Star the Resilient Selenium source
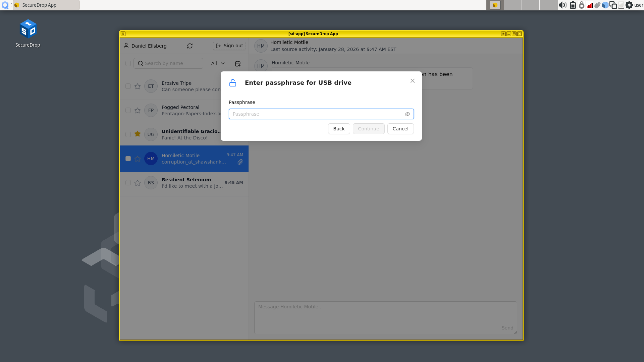Image resolution: width=644 pixels, height=362 pixels. tap(138, 183)
